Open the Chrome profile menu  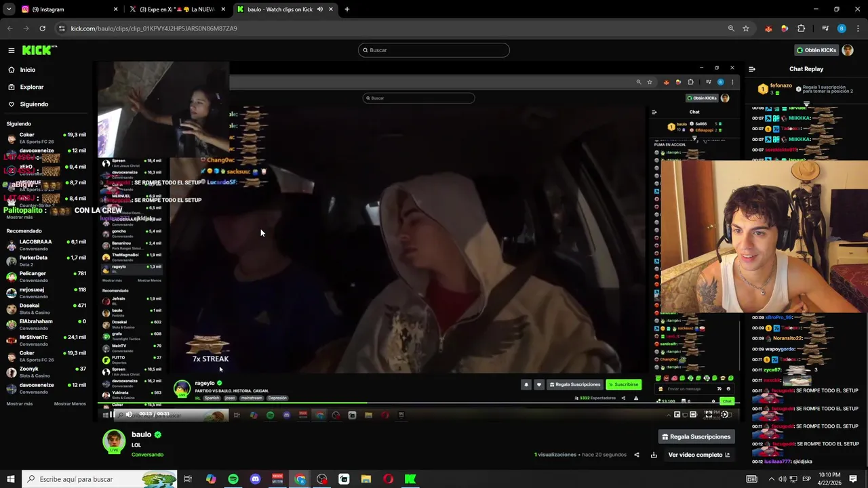(842, 28)
